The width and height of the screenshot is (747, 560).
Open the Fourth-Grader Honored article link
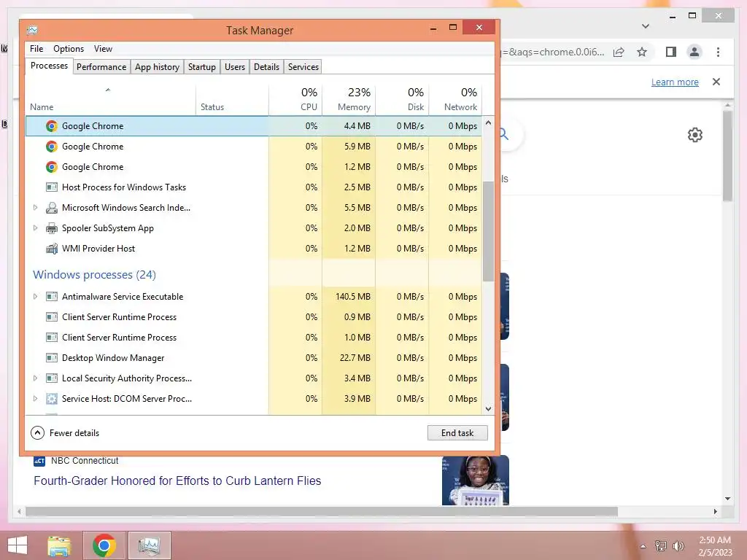[177, 481]
